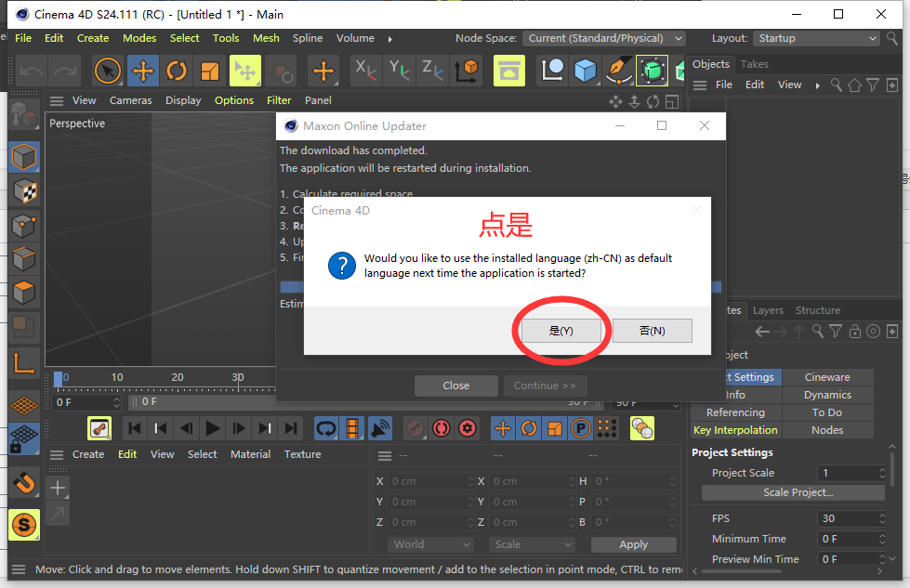Click Close in Maxon Online Updater
Viewport: 910px width, 588px height.
(x=456, y=385)
